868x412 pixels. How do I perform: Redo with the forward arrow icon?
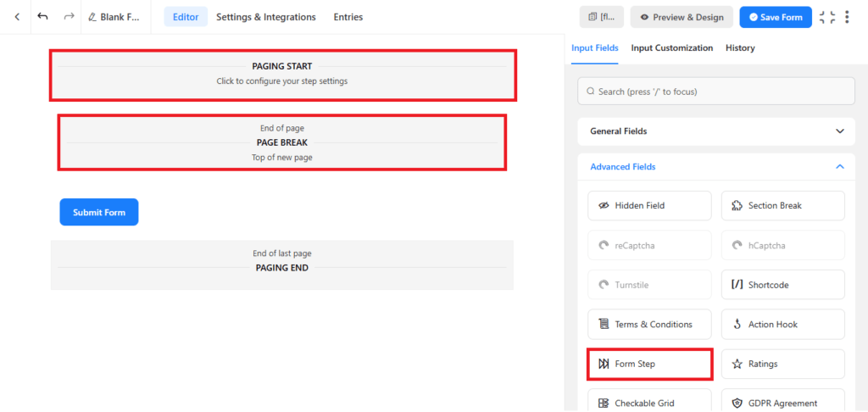click(x=69, y=17)
